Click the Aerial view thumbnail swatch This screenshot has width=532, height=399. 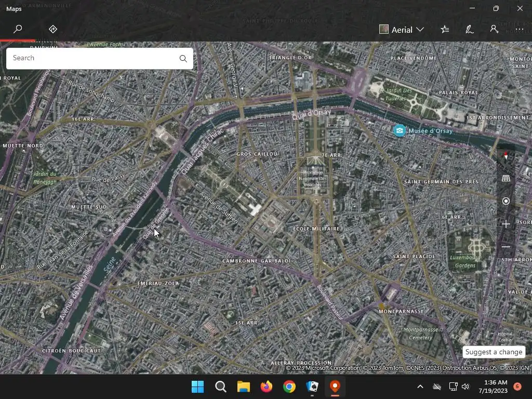384,30
